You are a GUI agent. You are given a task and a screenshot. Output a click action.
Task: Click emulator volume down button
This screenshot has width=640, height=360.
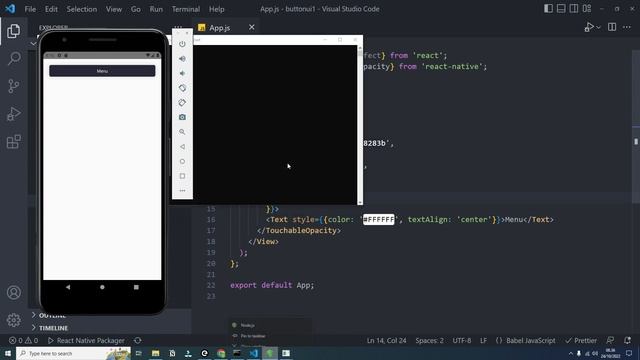(182, 73)
